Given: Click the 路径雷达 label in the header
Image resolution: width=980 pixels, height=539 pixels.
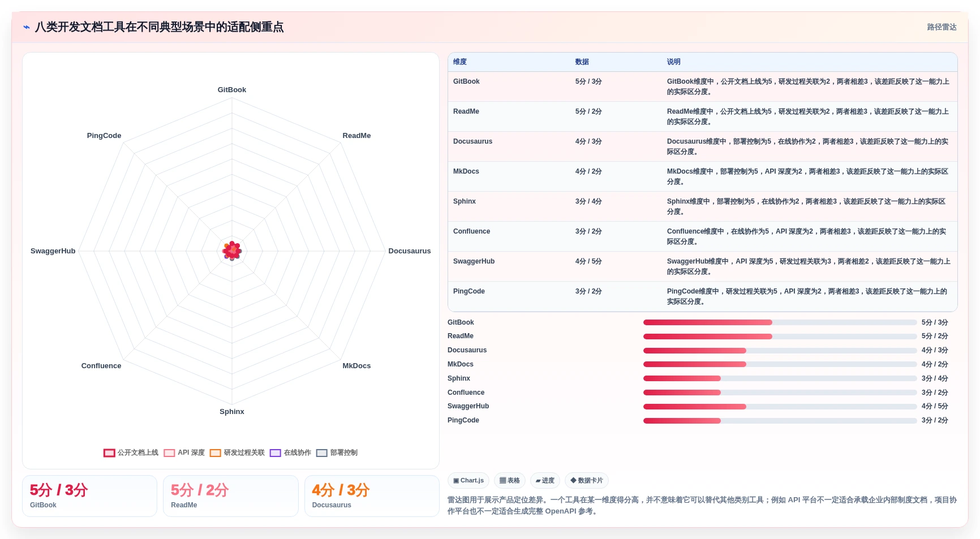Looking at the screenshot, I should click(x=942, y=27).
